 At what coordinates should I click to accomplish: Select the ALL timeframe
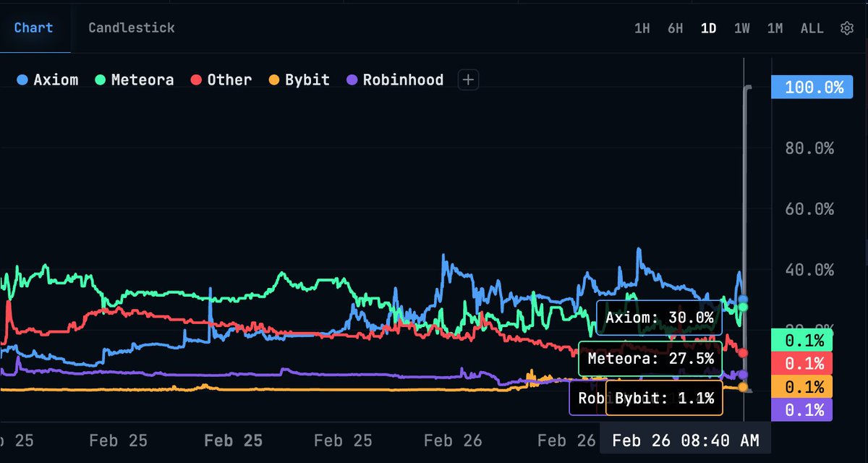[x=812, y=27]
